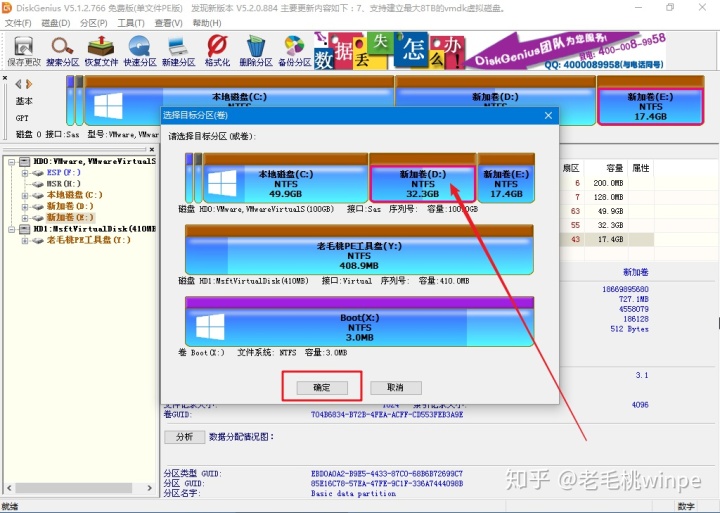Image resolution: width=720 pixels, height=513 pixels.
Task: Select 老毛桃PE工具盘(Y:) partition in dialog
Action: pos(359,250)
